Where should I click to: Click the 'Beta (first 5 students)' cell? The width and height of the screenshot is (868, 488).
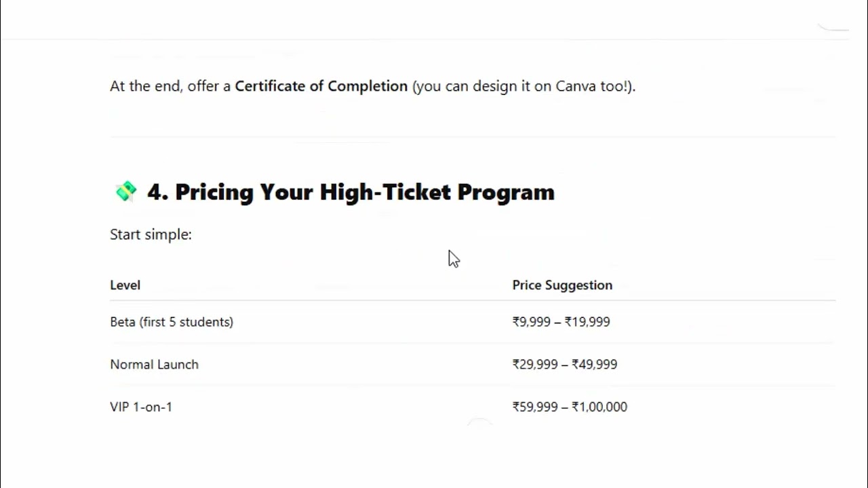pyautogui.click(x=172, y=322)
